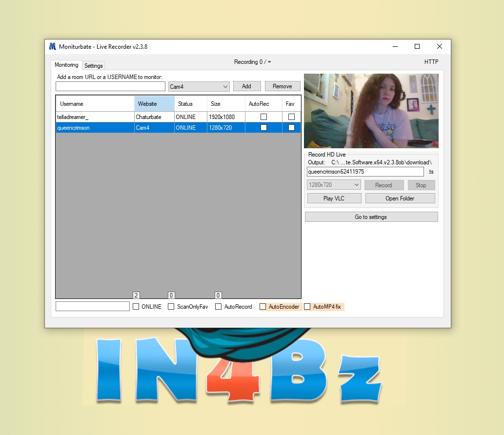Maximize the Moniturbate window
The width and height of the screenshot is (504, 435).
click(x=417, y=47)
